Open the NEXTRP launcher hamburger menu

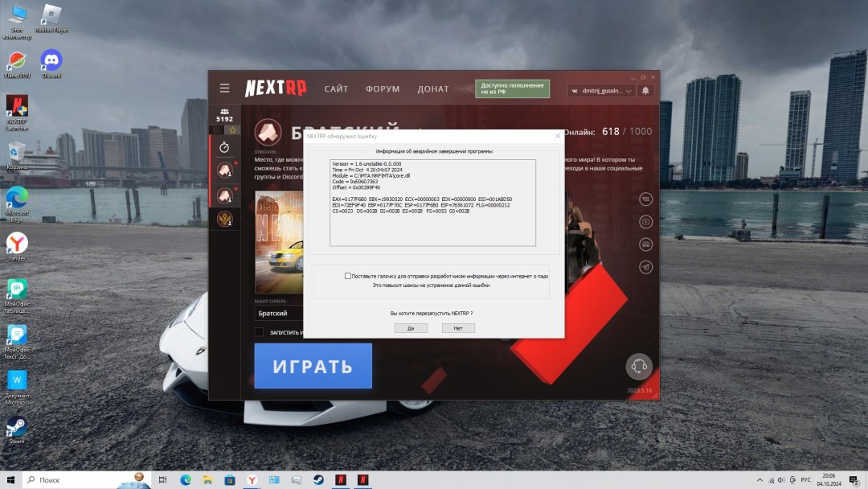click(x=224, y=88)
